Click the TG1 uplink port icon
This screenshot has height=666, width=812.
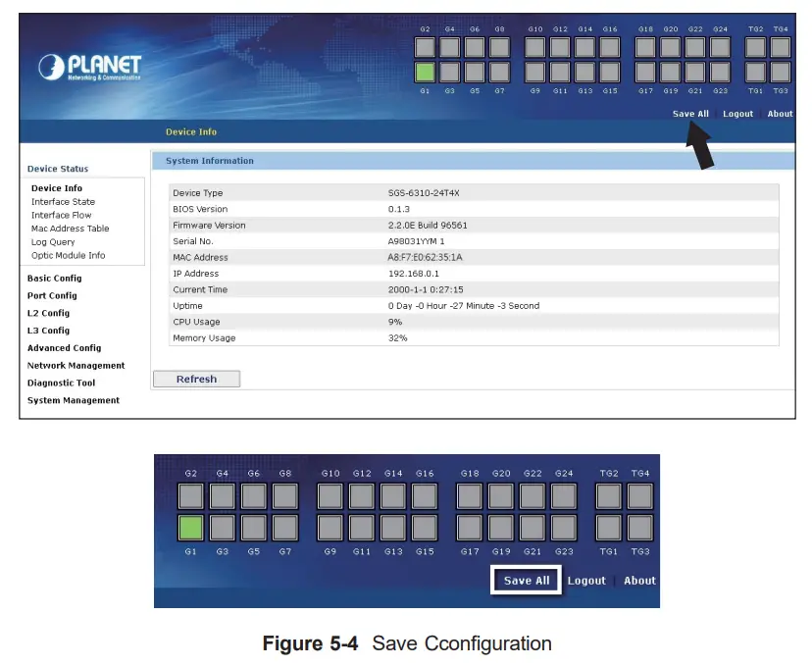pyautogui.click(x=756, y=71)
